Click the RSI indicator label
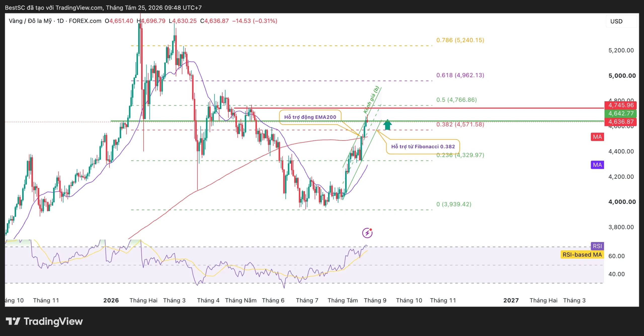The width and height of the screenshot is (644, 336). coord(597,246)
